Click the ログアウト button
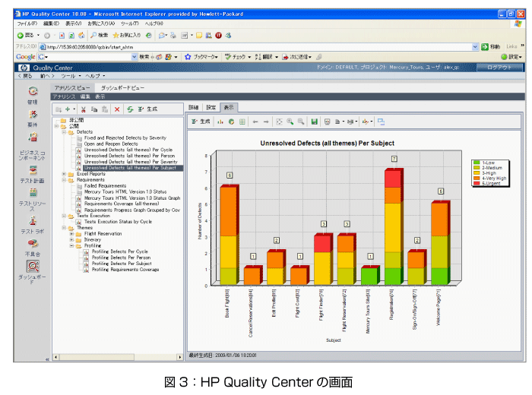532x395 pixels. coord(499,68)
